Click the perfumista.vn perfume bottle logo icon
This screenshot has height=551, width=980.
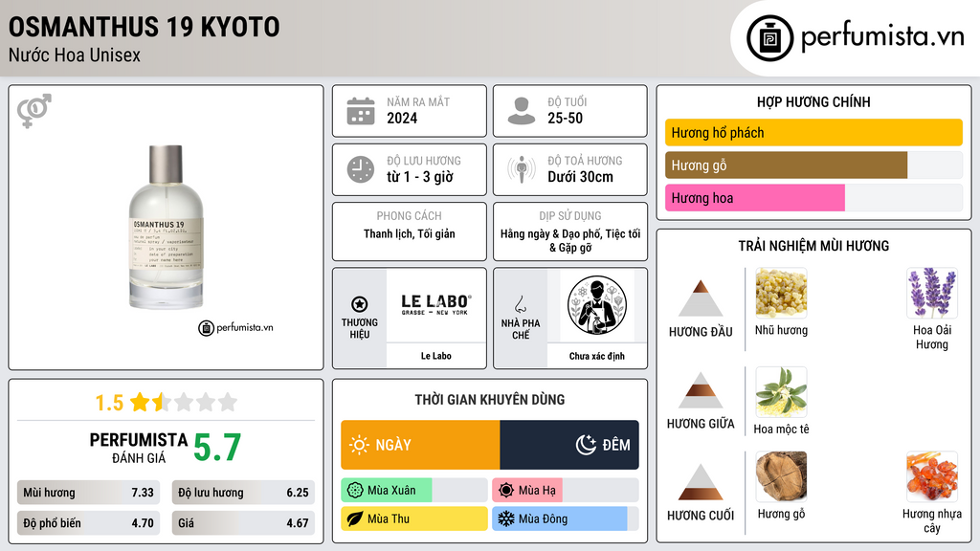769,38
